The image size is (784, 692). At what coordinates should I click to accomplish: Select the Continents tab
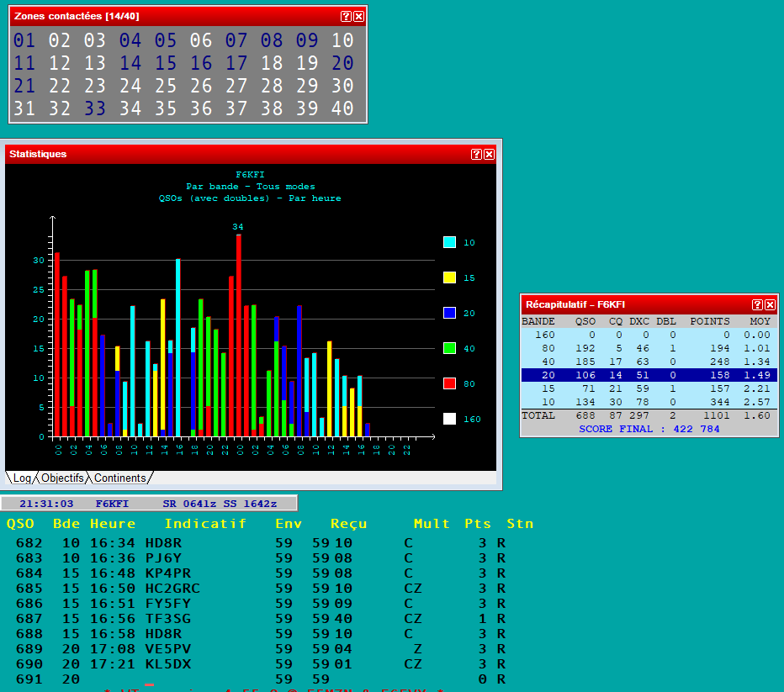[119, 478]
